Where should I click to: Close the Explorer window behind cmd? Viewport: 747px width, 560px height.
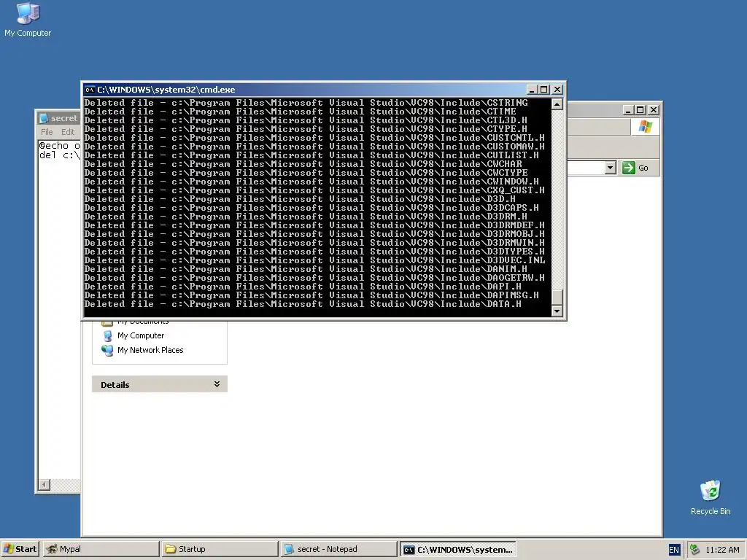(654, 110)
